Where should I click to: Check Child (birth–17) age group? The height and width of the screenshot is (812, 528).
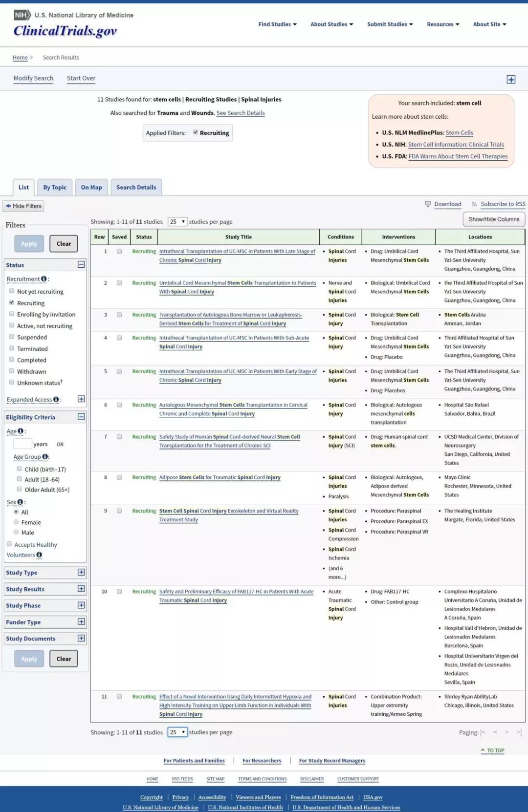pyautogui.click(x=20, y=469)
